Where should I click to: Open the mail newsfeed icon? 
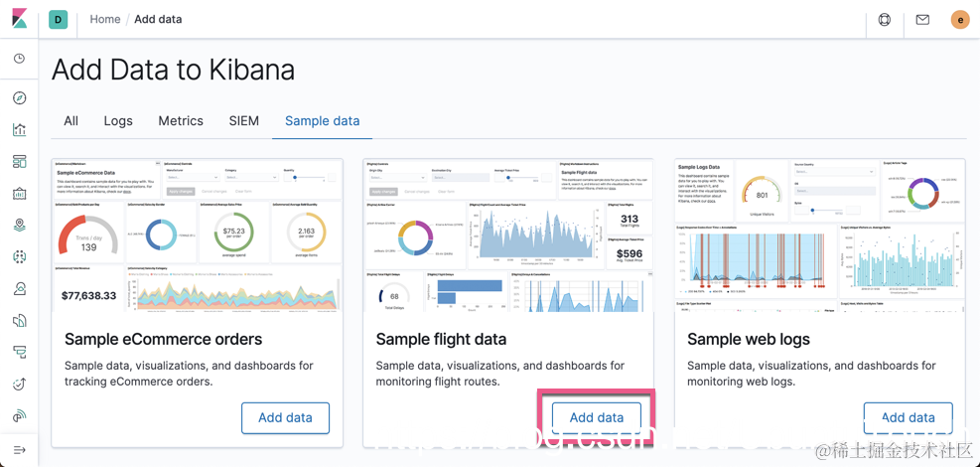coord(921,20)
